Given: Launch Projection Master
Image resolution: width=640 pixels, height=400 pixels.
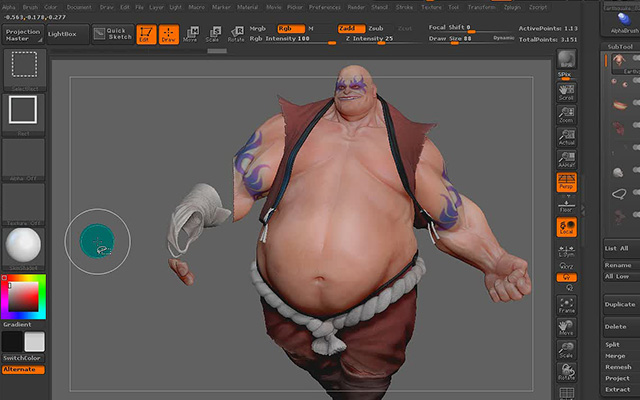Looking at the screenshot, I should [x=23, y=35].
